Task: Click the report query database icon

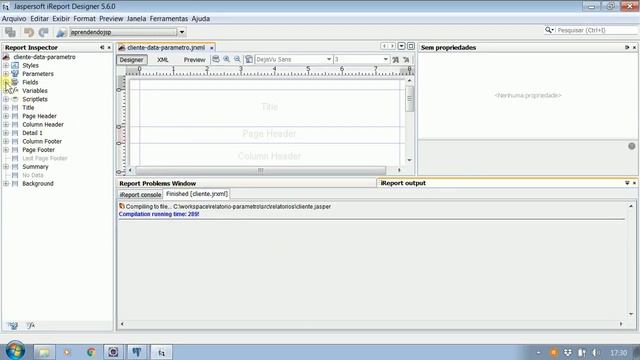Action: pyautogui.click(x=216, y=59)
